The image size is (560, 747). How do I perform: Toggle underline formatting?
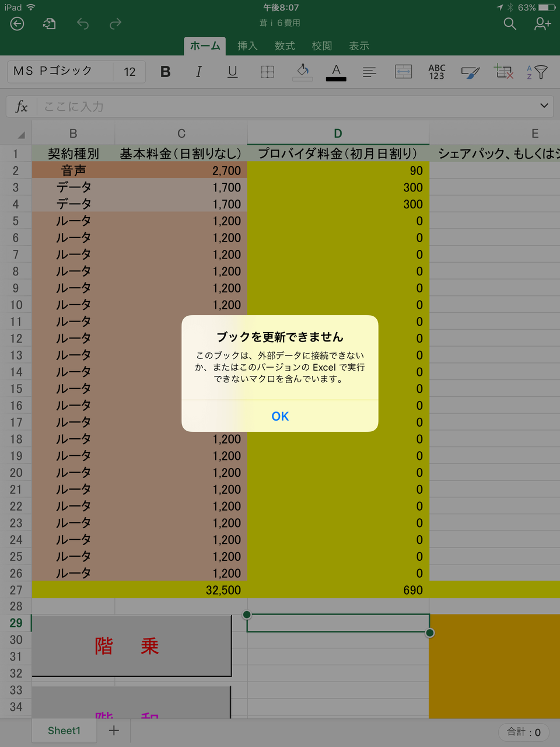(x=232, y=72)
